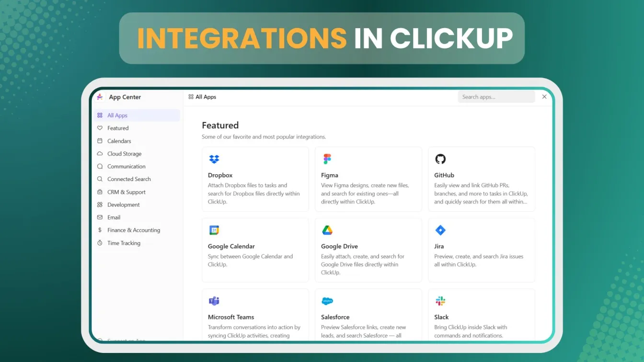
Task: Click the Cloud Storage cloud icon
Action: click(100, 154)
